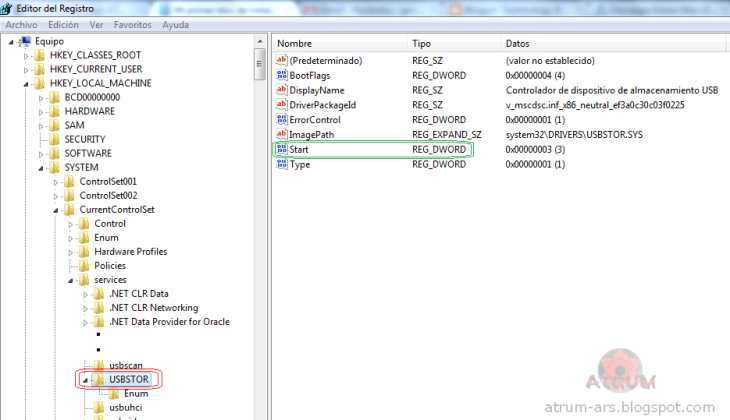Screen dimensions: 730x420
Task: Open the Archivo menu
Action: tap(21, 25)
